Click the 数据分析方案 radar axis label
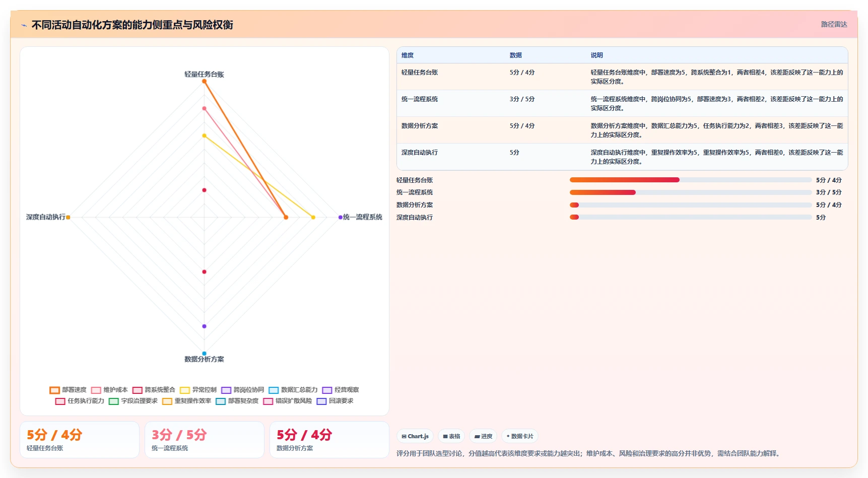Screen dimensions: 868x478 204,359
